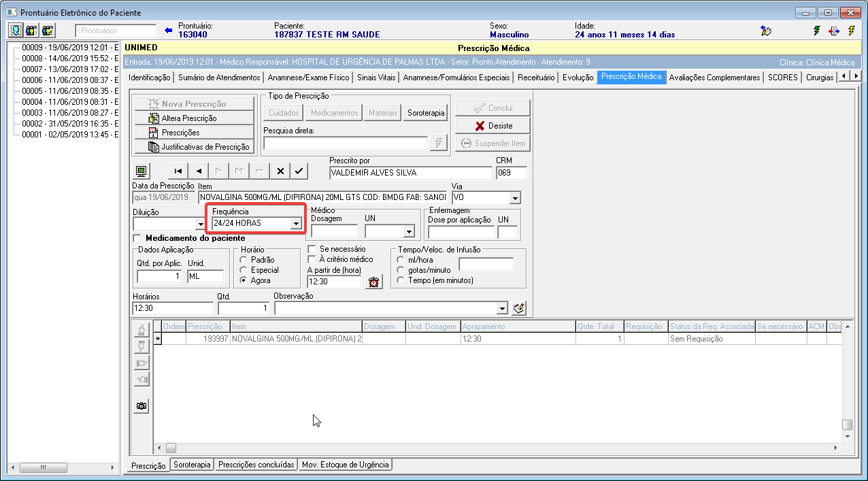Image resolution: width=868 pixels, height=481 pixels.
Task: Click the Altera Prescrição button
Action: point(195,118)
